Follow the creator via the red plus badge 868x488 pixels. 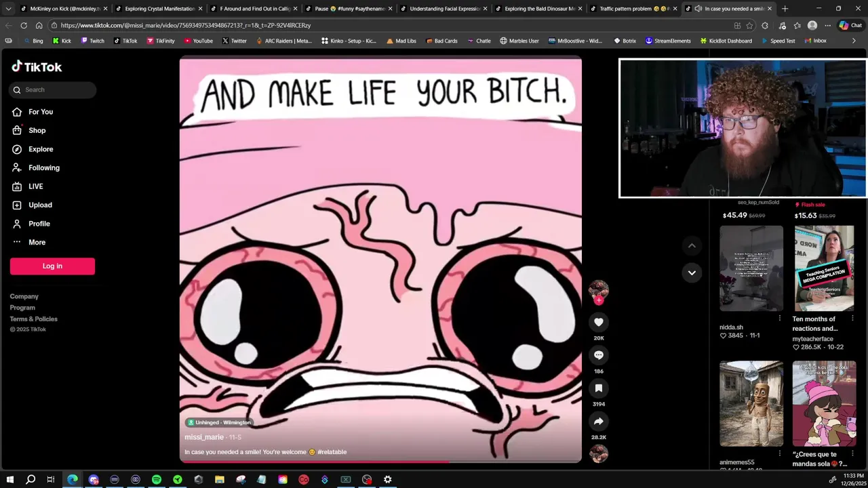[598, 300]
